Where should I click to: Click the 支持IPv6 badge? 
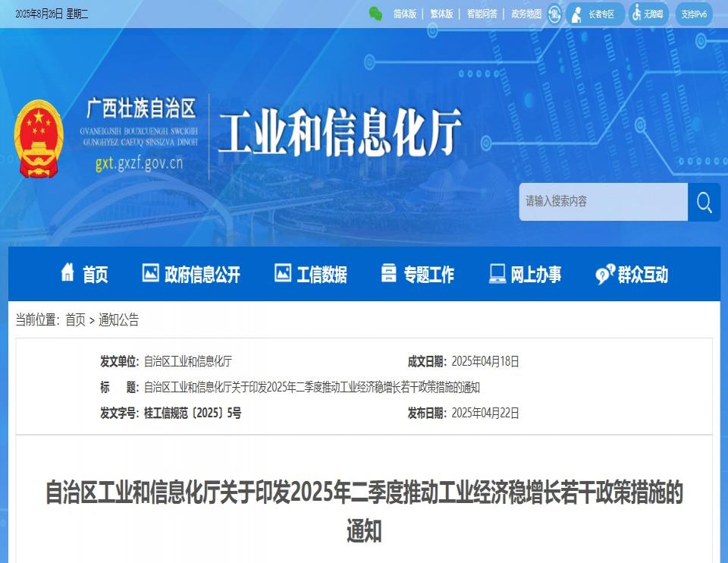[694, 14]
